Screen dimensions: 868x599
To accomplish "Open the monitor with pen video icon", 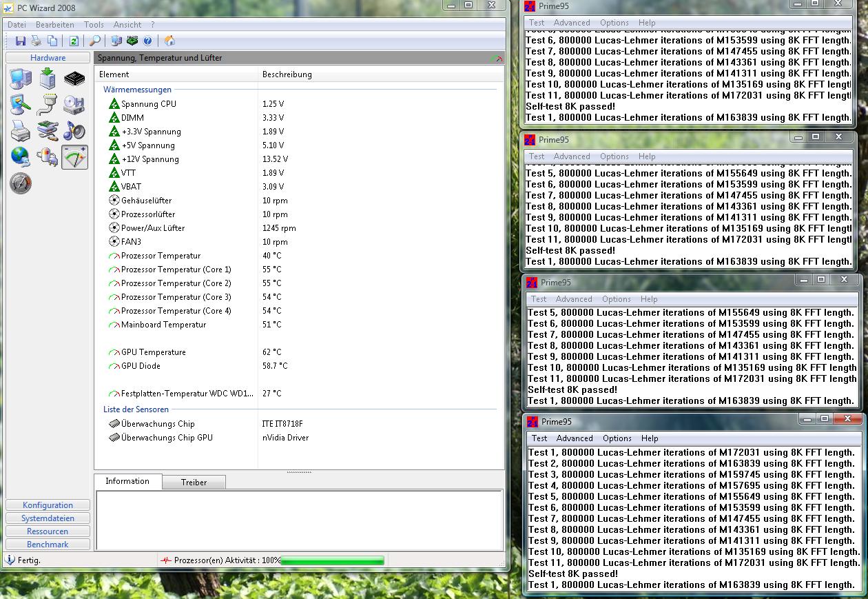I will (x=21, y=105).
